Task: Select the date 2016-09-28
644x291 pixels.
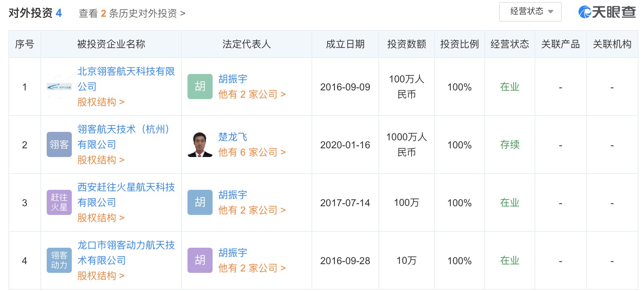Action: coord(345,261)
